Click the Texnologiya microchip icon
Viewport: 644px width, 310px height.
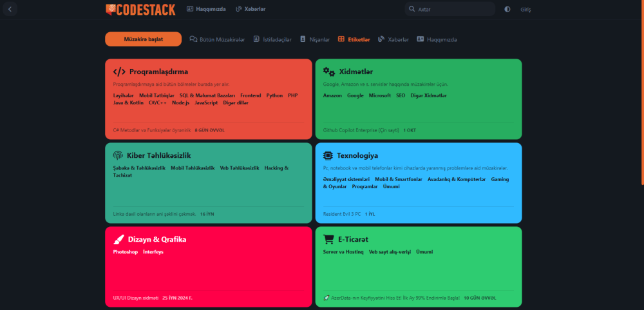328,155
